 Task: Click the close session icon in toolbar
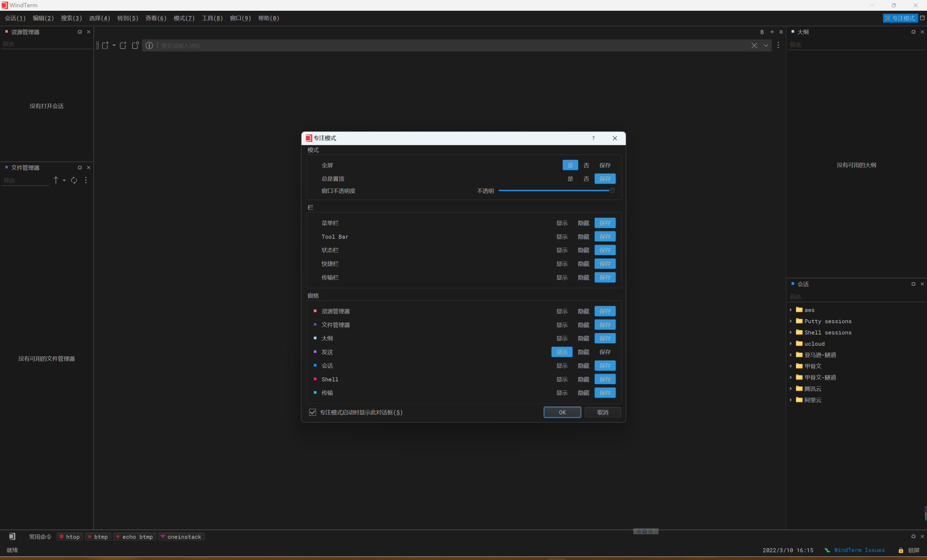point(123,45)
